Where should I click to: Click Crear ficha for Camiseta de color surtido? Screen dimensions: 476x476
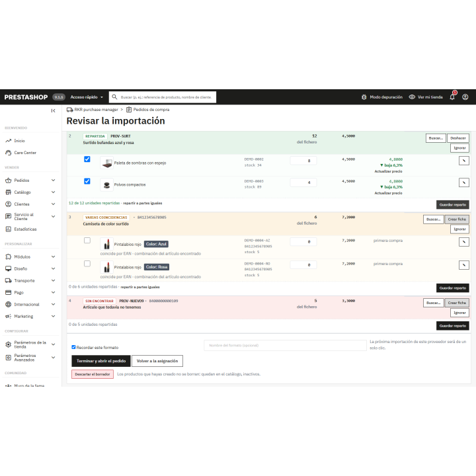click(x=457, y=219)
